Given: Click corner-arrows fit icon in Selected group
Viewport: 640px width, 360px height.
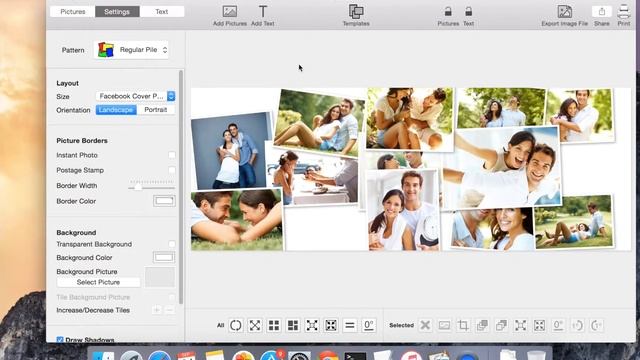Looking at the screenshot, I should (520, 325).
